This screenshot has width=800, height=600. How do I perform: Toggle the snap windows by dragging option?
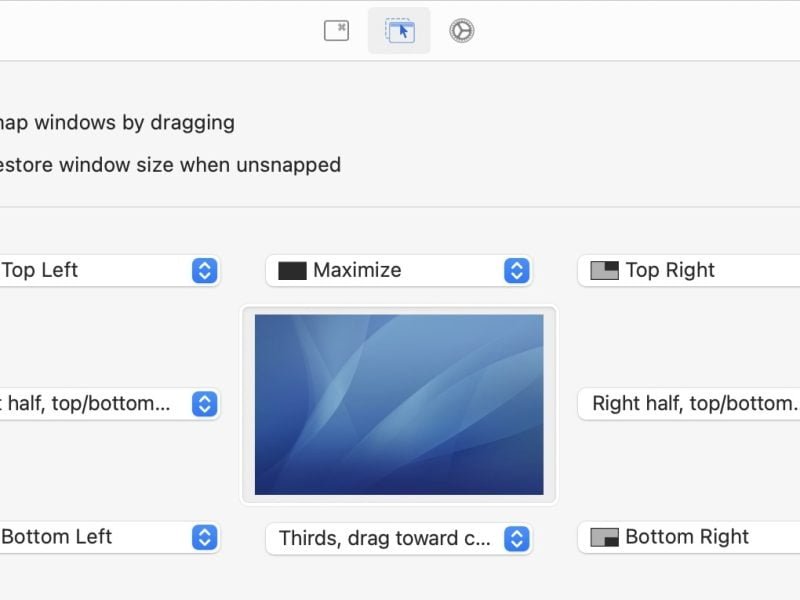pyautogui.click(x=117, y=123)
